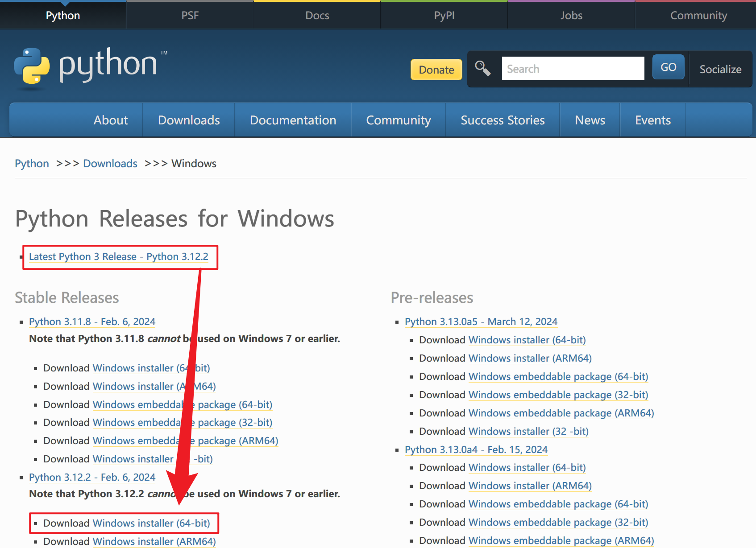Download Python 3.11.8 Windows installer (32-bit)

point(153,459)
